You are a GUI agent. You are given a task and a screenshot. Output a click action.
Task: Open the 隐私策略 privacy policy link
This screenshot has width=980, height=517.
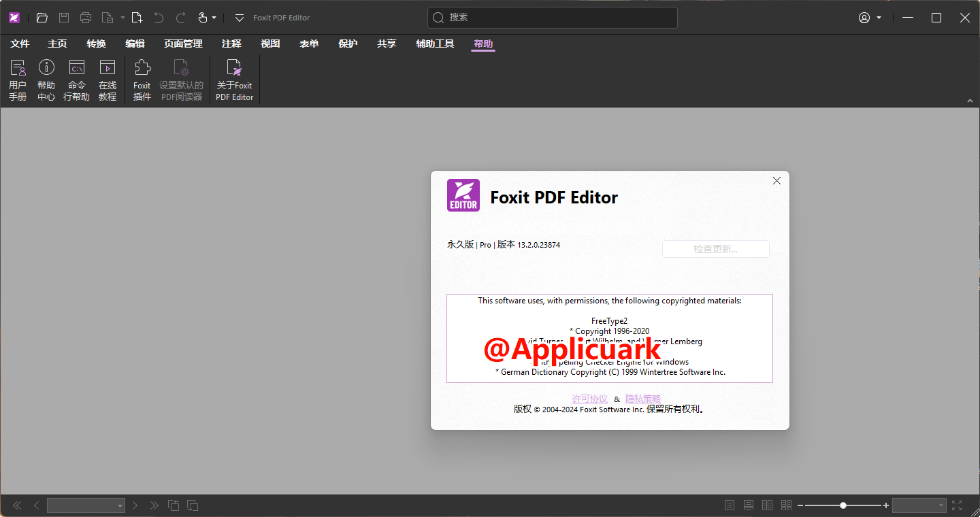coord(643,399)
